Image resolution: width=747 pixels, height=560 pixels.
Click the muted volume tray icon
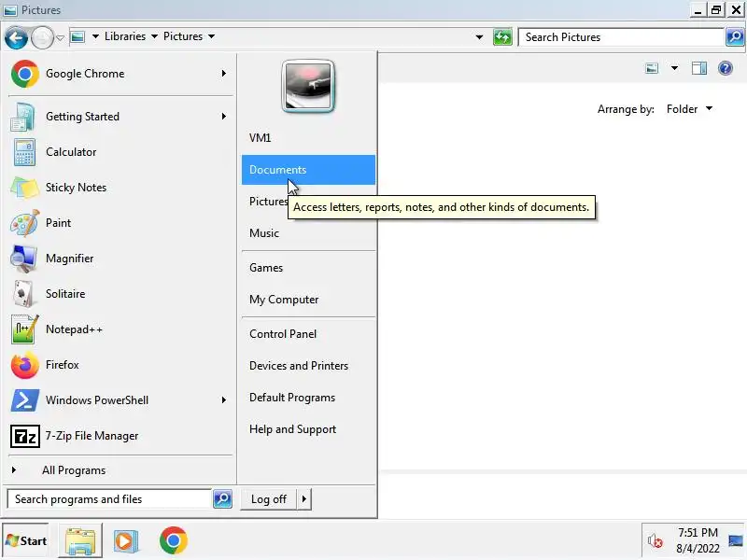tap(655, 541)
